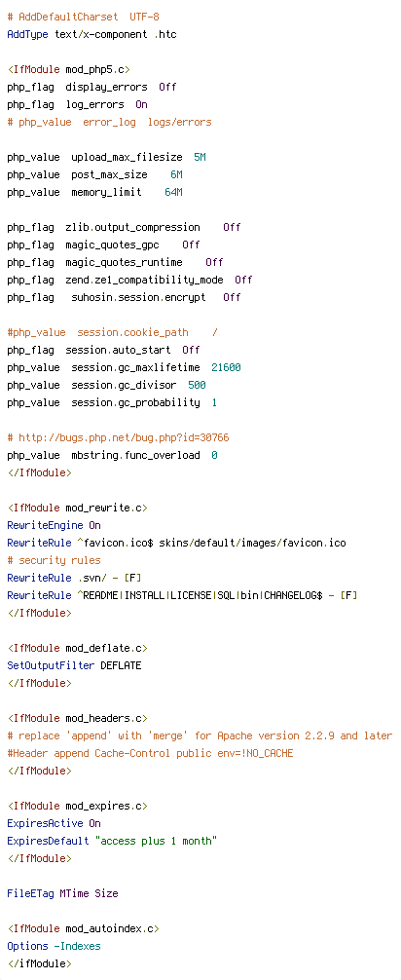
Task: Click the commented Header append Cache-Control line
Action: click(x=150, y=752)
